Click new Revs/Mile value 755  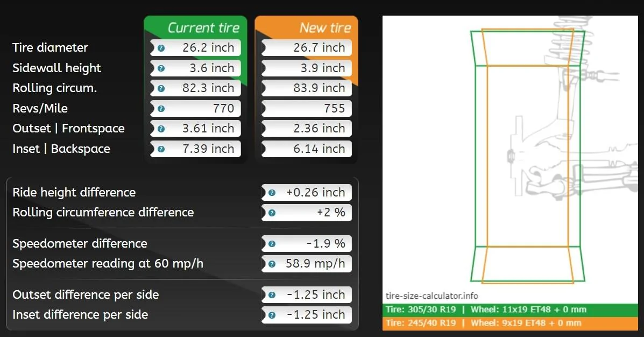[307, 108]
